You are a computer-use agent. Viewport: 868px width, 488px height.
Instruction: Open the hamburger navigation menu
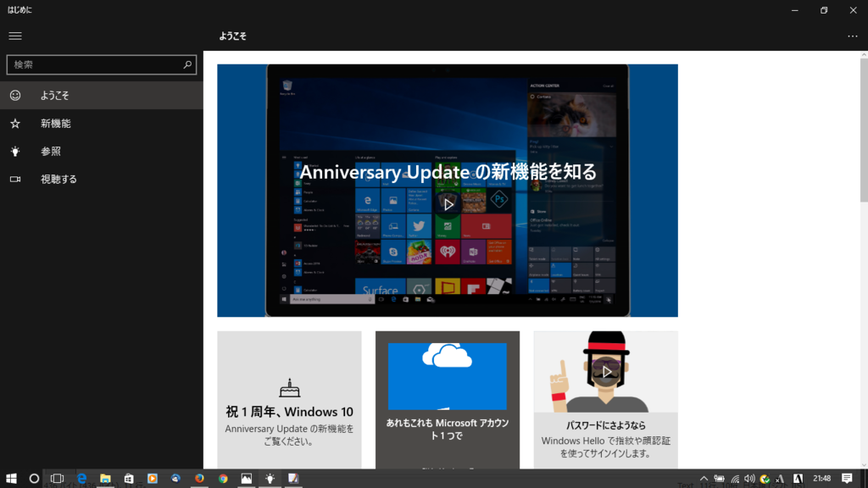15,36
